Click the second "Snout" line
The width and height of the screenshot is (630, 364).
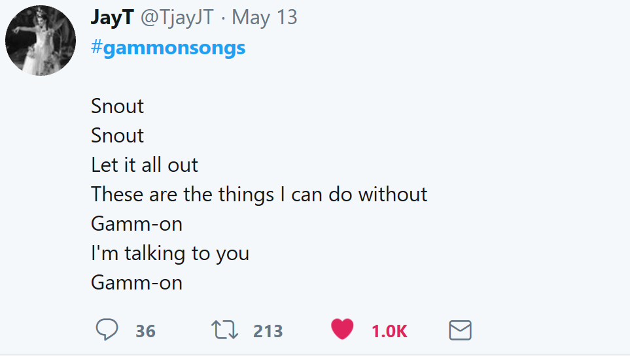pos(118,135)
